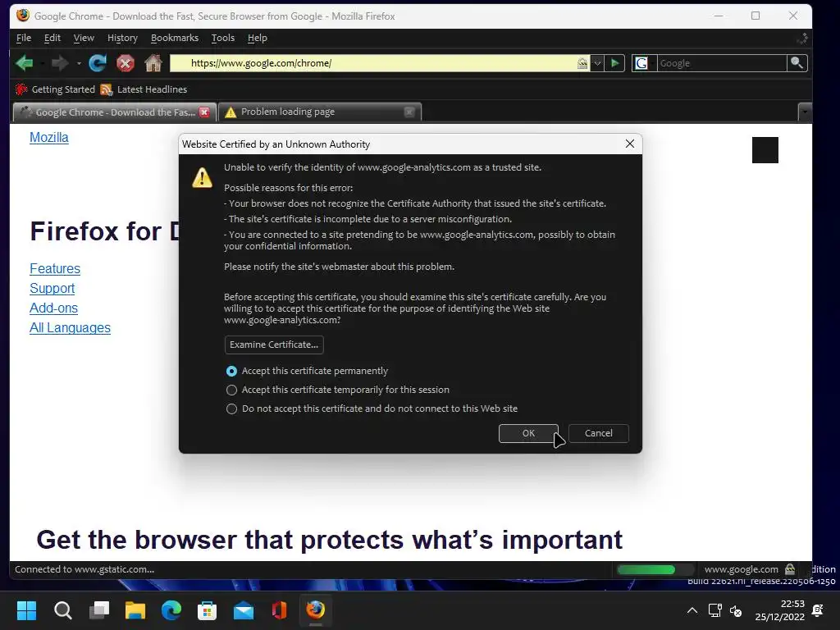Open the Google search engine selector icon

point(641,63)
